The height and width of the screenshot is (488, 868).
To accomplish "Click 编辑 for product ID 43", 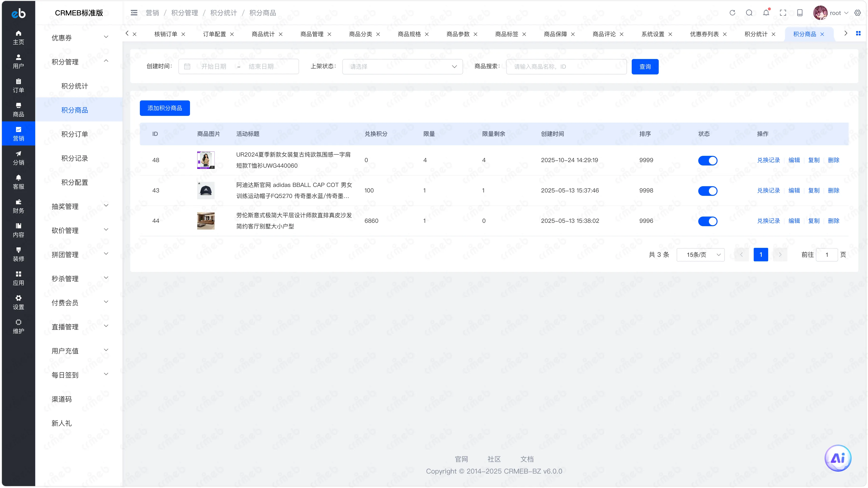I will point(794,191).
